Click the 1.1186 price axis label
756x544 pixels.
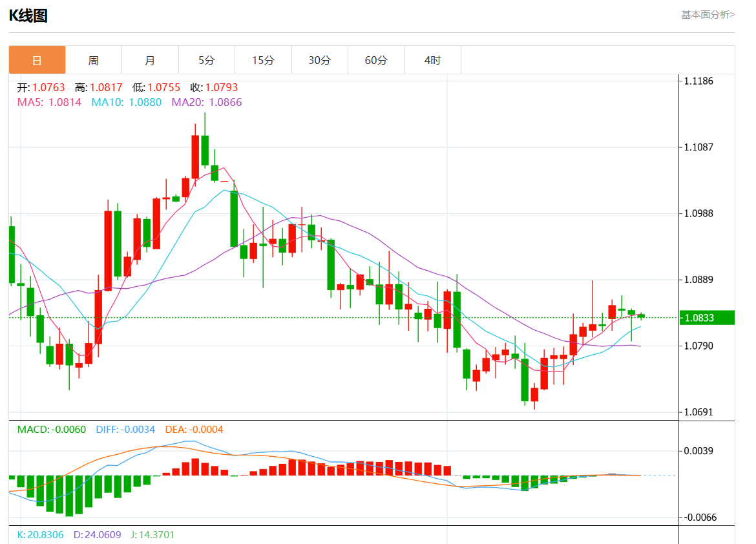coord(698,81)
